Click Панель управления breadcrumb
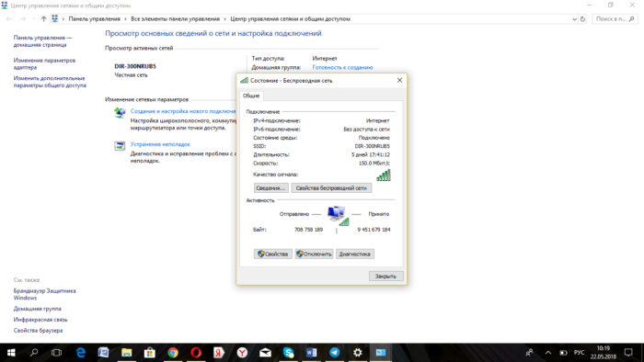Screen dimensions: 644x362 tap(95, 19)
